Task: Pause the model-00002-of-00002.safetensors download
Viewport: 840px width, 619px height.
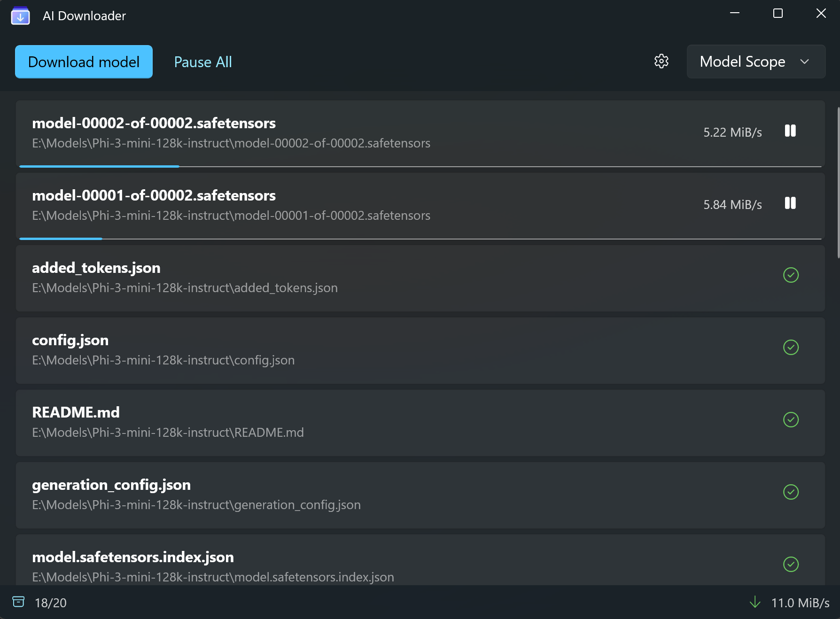Action: [x=790, y=131]
